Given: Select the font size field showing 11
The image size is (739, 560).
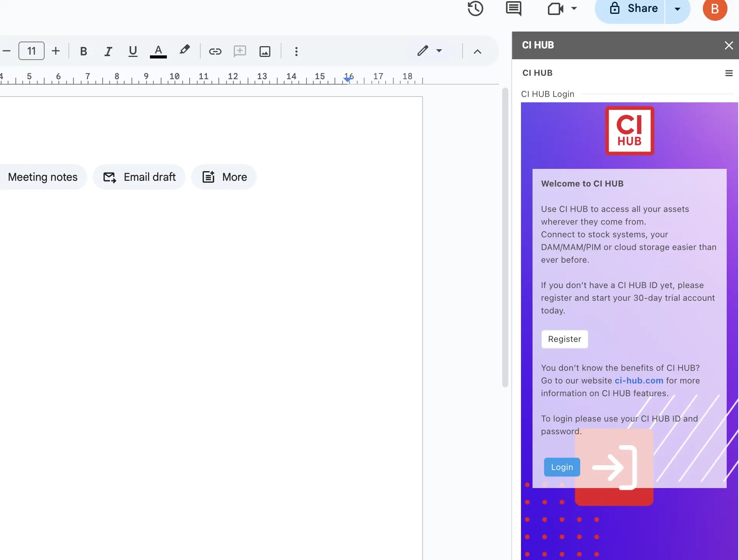Looking at the screenshot, I should (x=32, y=51).
